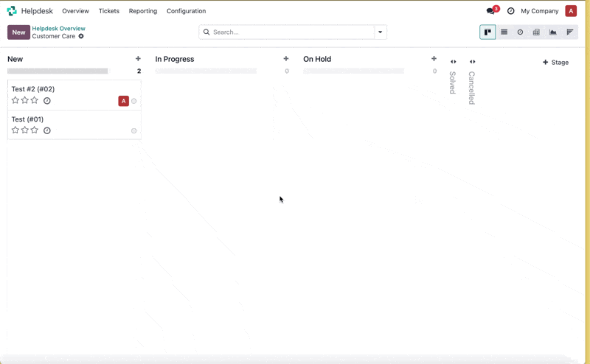Viewport: 590px width, 364px height.
Task: Switch to List view
Action: pos(504,32)
